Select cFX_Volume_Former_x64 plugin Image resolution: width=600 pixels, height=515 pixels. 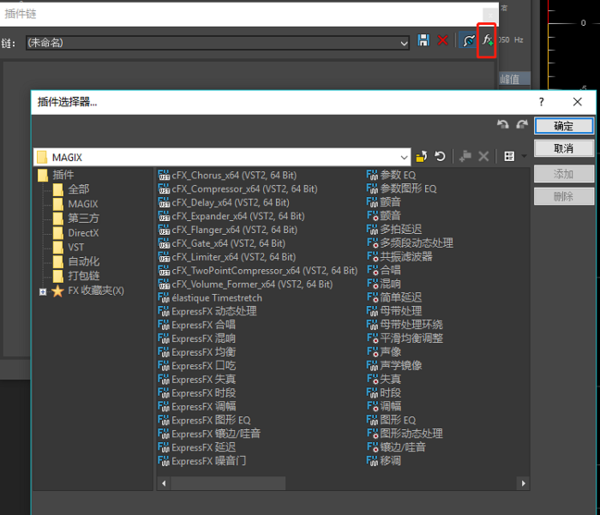tap(245, 284)
